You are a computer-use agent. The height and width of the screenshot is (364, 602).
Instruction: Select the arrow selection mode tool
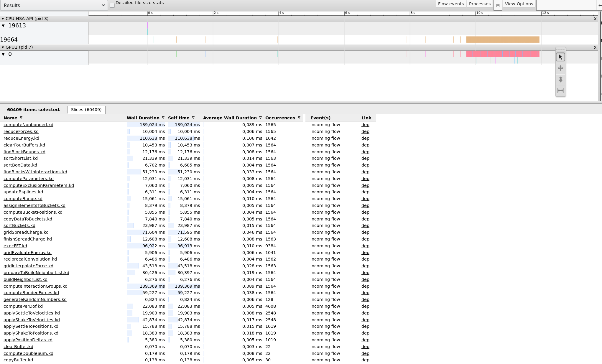click(x=560, y=57)
